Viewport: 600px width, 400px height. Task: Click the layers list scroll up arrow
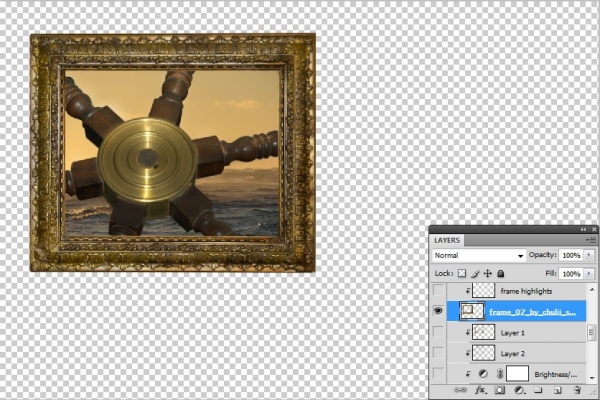[592, 290]
